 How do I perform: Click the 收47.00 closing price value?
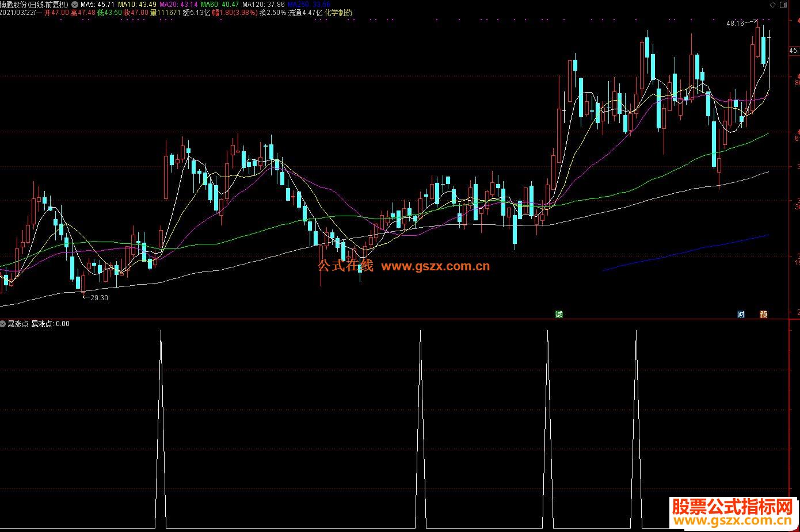click(136, 13)
